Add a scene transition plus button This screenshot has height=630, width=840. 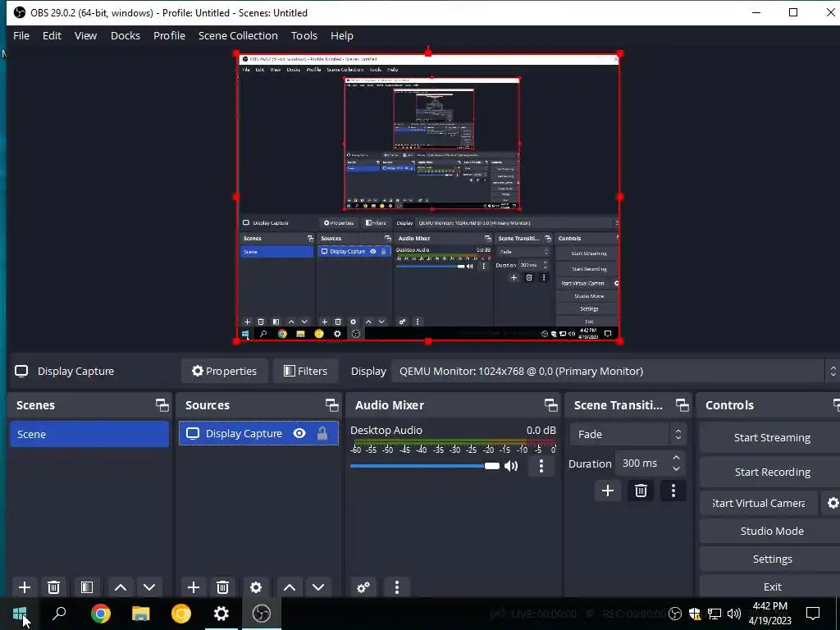(x=608, y=491)
